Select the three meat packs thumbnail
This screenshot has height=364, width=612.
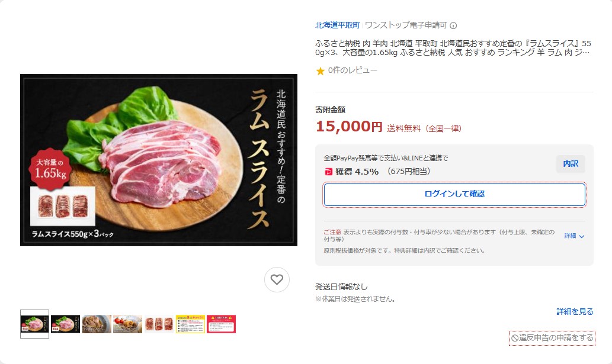159,324
